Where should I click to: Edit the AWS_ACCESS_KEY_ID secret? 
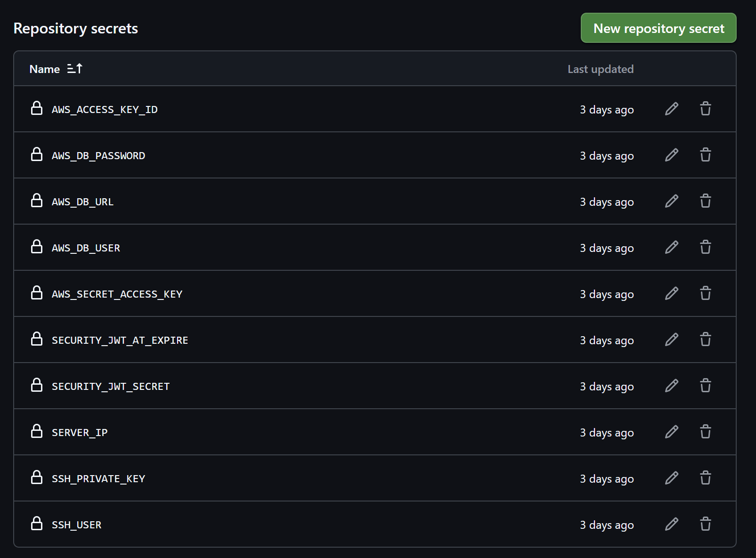coord(672,109)
